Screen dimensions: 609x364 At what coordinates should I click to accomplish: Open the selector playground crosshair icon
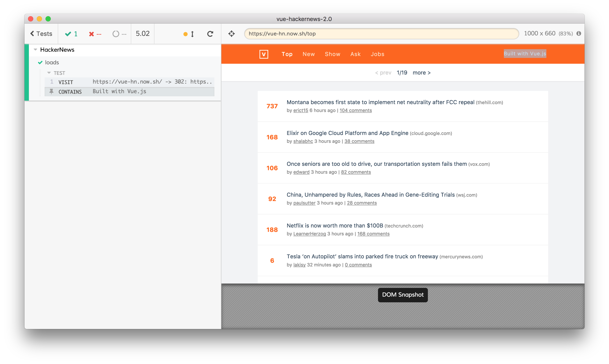click(x=231, y=34)
